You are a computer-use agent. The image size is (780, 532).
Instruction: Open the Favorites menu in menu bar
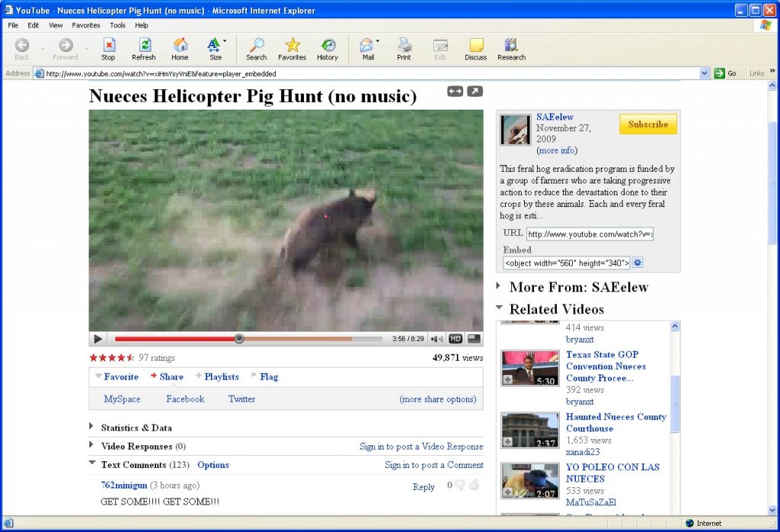pyautogui.click(x=86, y=25)
